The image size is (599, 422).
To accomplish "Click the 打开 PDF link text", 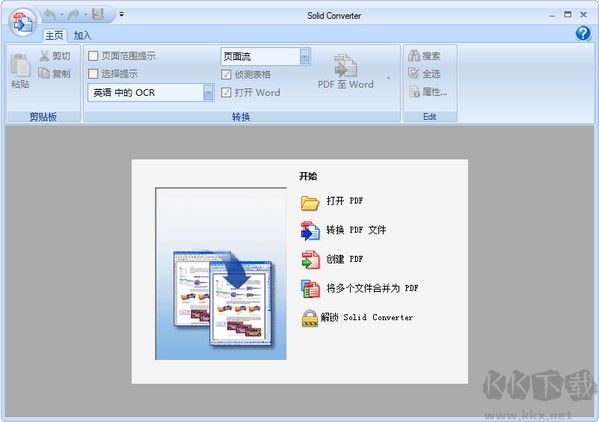I will click(345, 200).
